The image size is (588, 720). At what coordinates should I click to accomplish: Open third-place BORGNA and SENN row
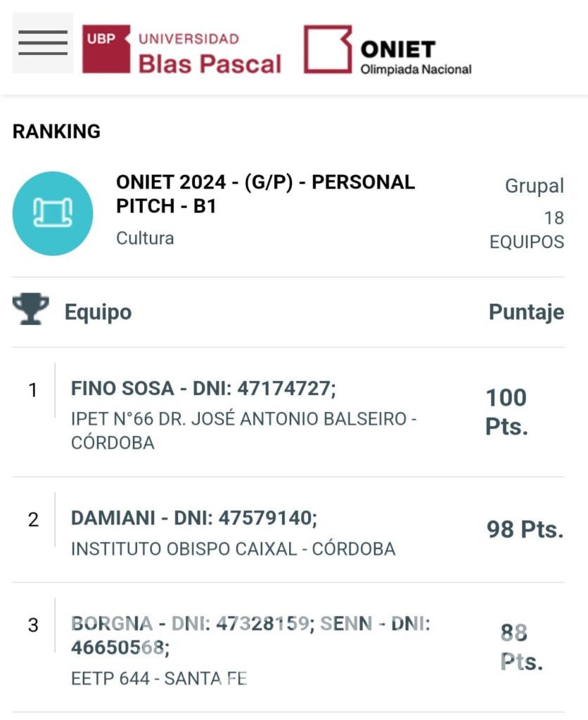pos(288,648)
